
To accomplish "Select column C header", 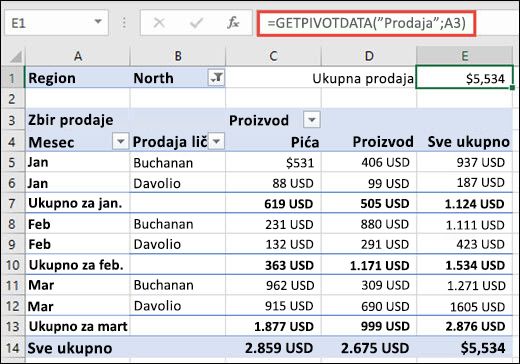I will pyautogui.click(x=273, y=56).
